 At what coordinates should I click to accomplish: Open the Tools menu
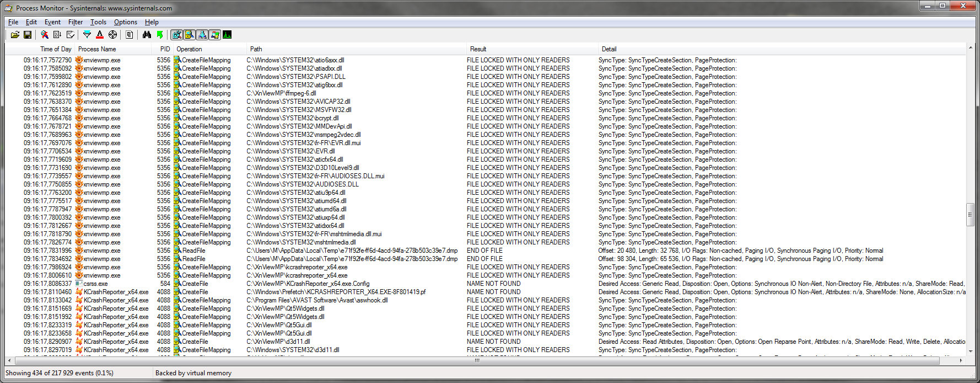tap(99, 22)
